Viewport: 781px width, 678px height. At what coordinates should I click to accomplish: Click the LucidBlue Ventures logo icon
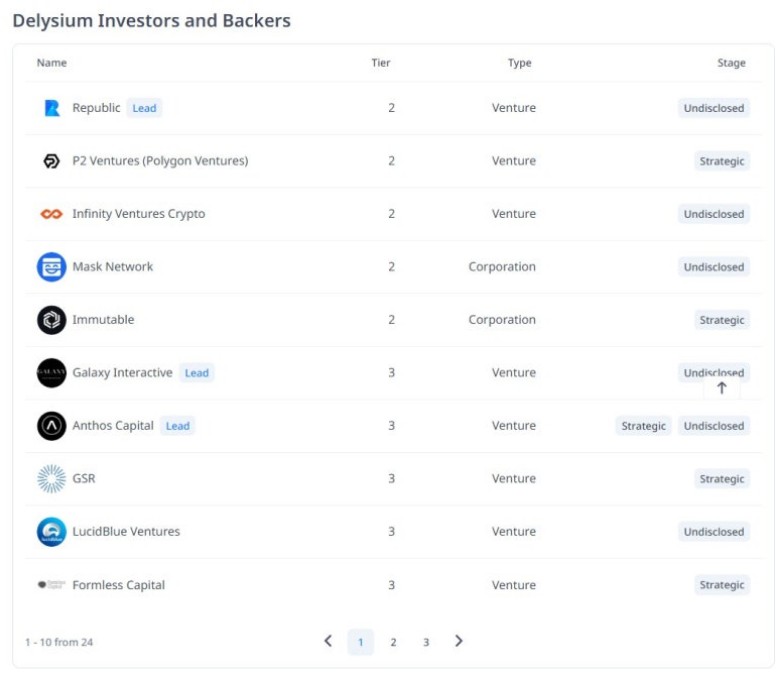click(52, 532)
